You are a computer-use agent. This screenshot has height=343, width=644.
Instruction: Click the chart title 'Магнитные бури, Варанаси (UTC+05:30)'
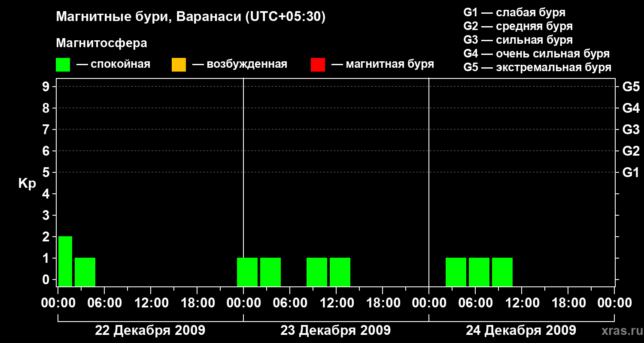click(191, 17)
